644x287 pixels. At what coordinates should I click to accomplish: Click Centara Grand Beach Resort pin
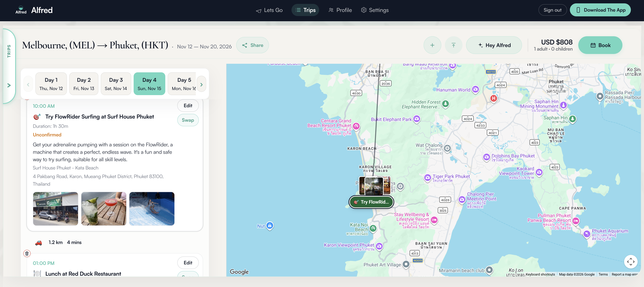click(x=356, y=126)
